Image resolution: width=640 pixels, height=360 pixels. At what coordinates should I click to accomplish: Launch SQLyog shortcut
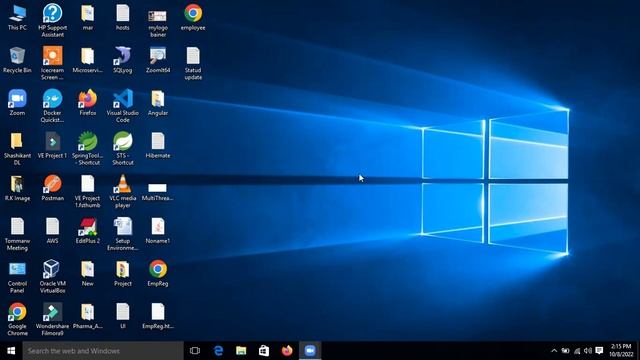coord(123,60)
